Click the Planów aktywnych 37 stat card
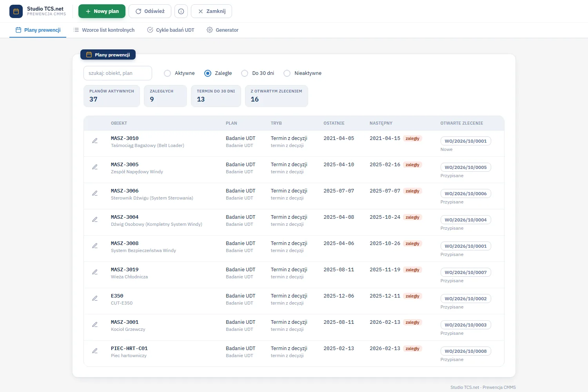The image size is (588, 392). [x=112, y=96]
